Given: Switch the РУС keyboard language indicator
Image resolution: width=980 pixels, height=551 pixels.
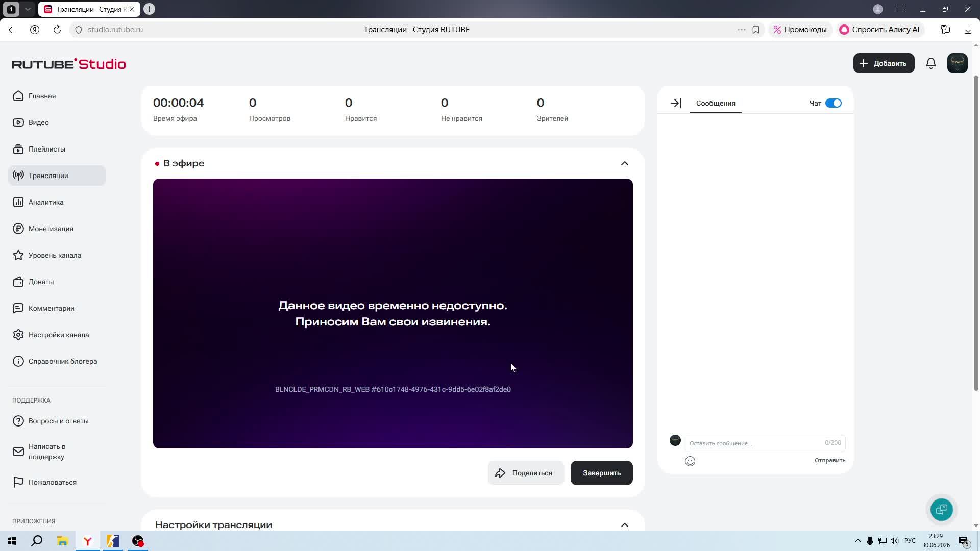Looking at the screenshot, I should [x=910, y=541].
